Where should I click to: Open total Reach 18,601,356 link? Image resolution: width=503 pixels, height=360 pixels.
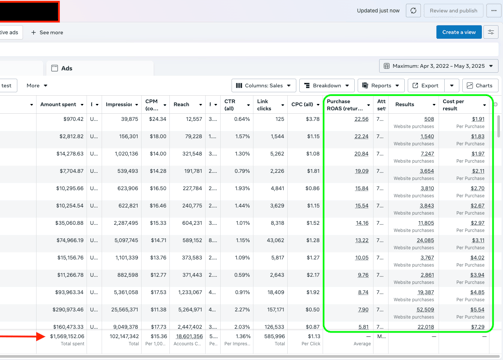tap(189, 336)
